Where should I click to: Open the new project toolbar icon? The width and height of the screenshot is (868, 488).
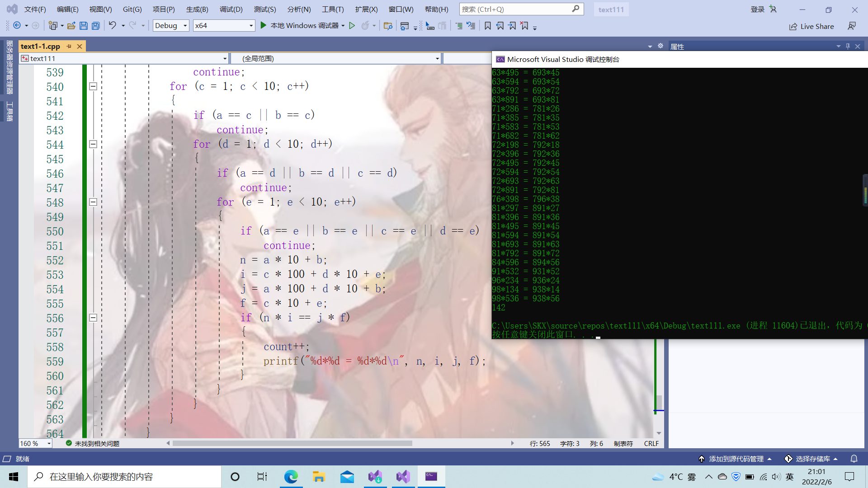point(53,26)
